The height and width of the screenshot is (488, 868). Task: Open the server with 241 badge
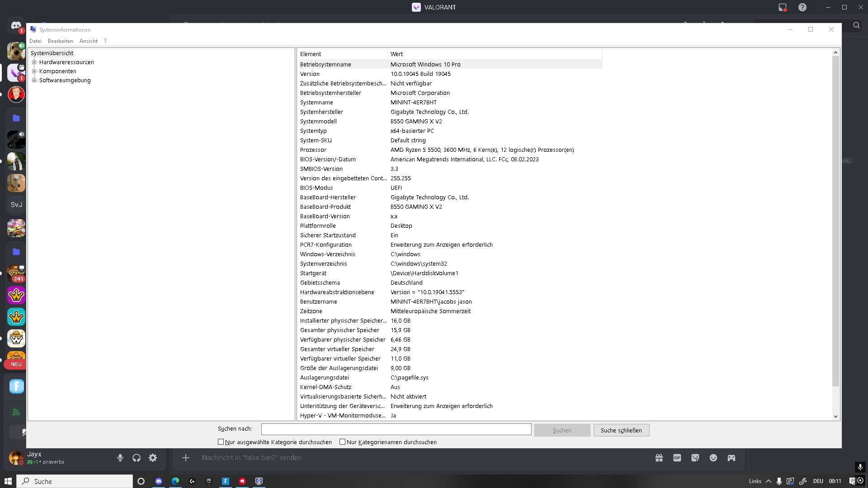tap(16, 273)
